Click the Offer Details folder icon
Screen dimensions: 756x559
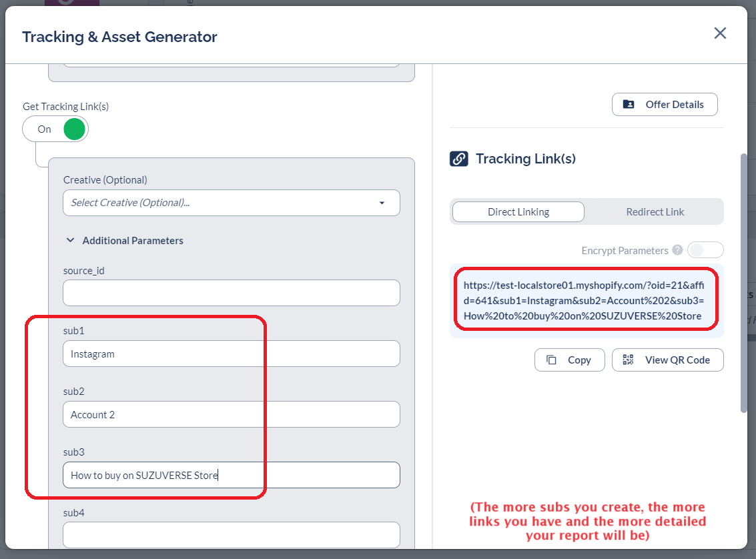coord(629,105)
